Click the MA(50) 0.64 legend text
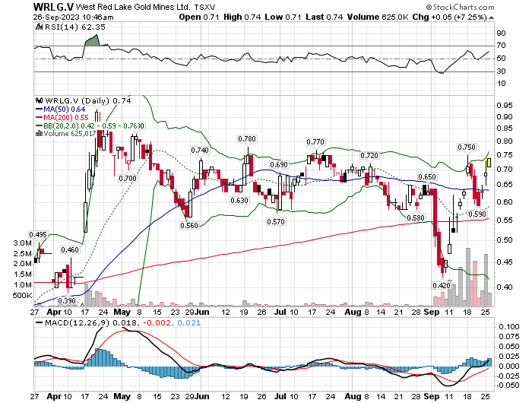The width and height of the screenshot is (532, 403). click(x=65, y=109)
